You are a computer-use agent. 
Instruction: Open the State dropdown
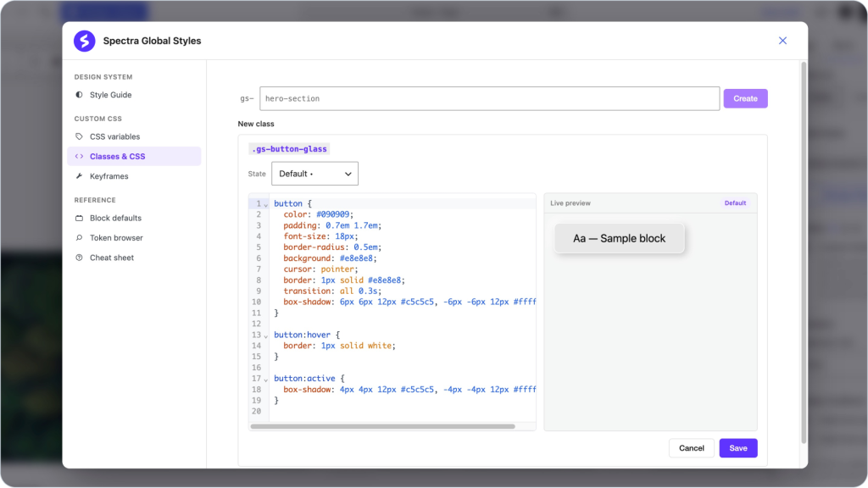[314, 174]
